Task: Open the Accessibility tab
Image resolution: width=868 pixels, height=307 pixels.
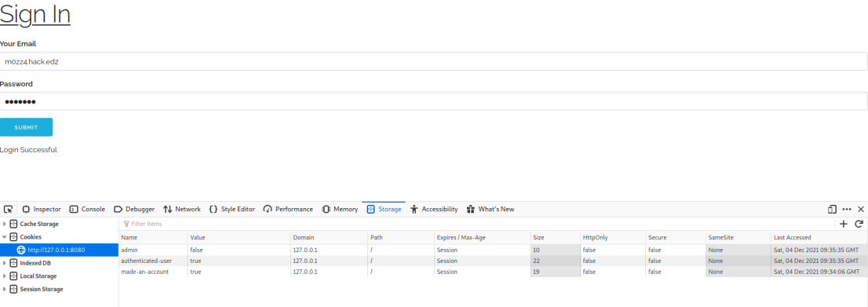Action: point(434,210)
